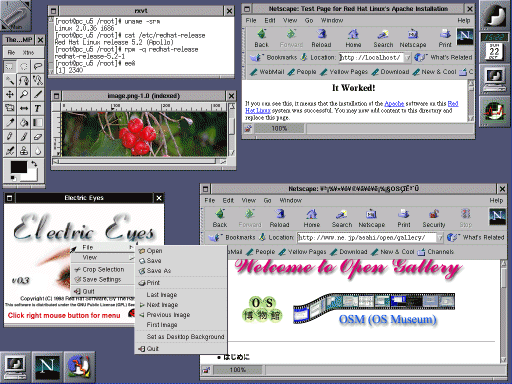
Task: Click the Print icon in the Apache test browser
Action: [x=445, y=38]
